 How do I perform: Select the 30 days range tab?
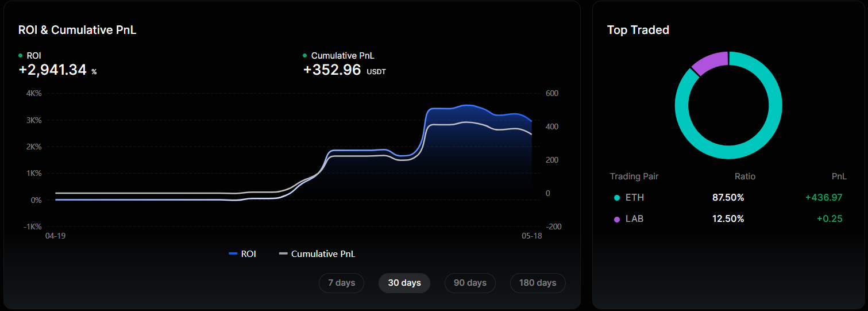pos(404,283)
